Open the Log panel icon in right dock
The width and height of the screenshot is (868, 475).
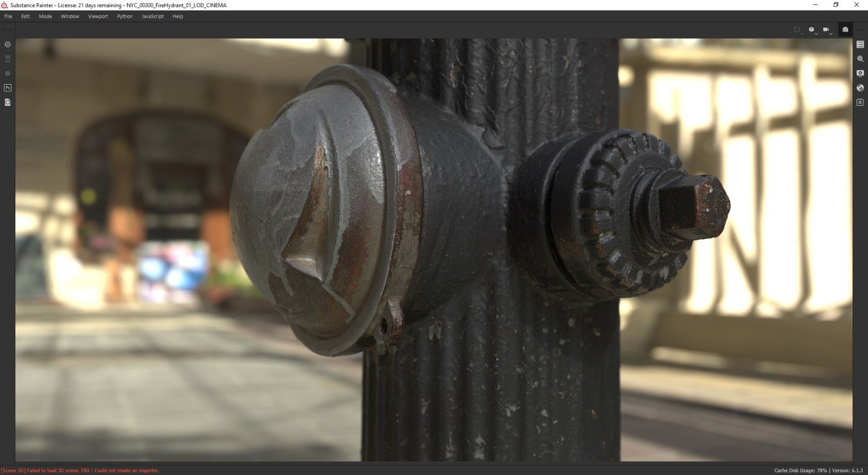point(860,102)
